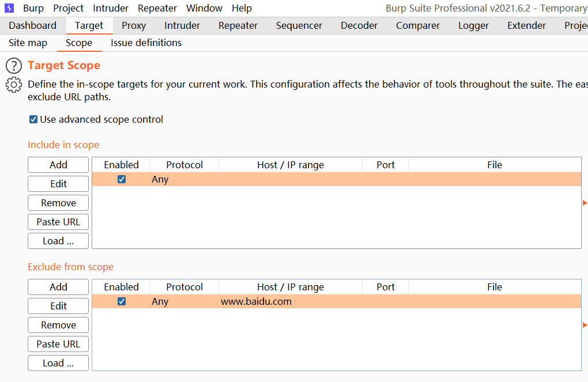
Task: Switch to the Dashboard tab
Action: [x=33, y=25]
